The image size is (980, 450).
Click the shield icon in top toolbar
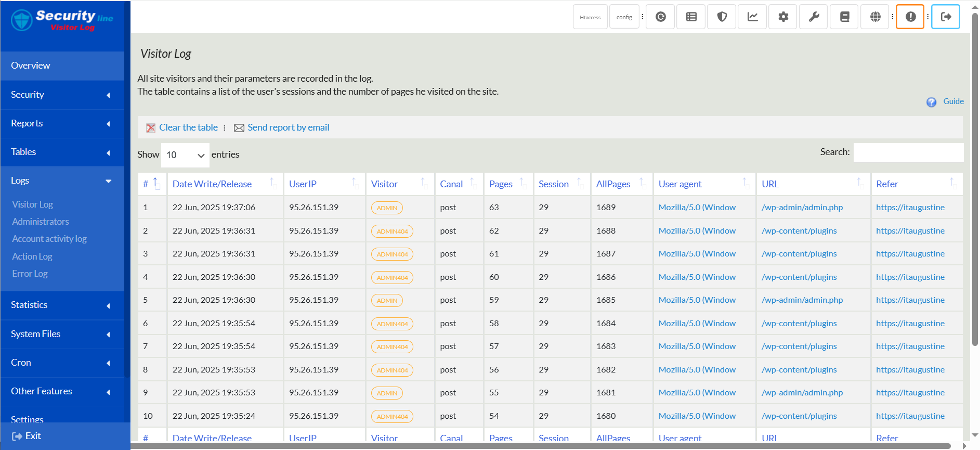[x=722, y=17]
